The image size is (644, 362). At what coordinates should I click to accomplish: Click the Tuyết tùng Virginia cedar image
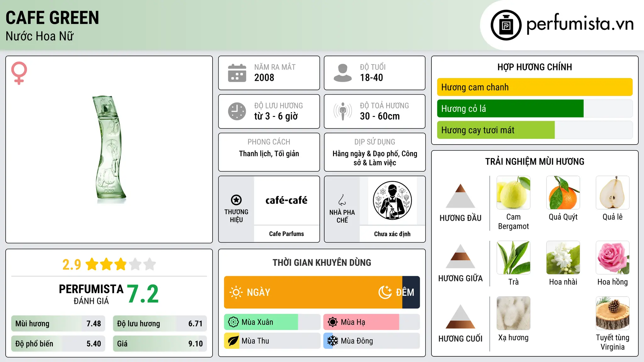pyautogui.click(x=613, y=313)
